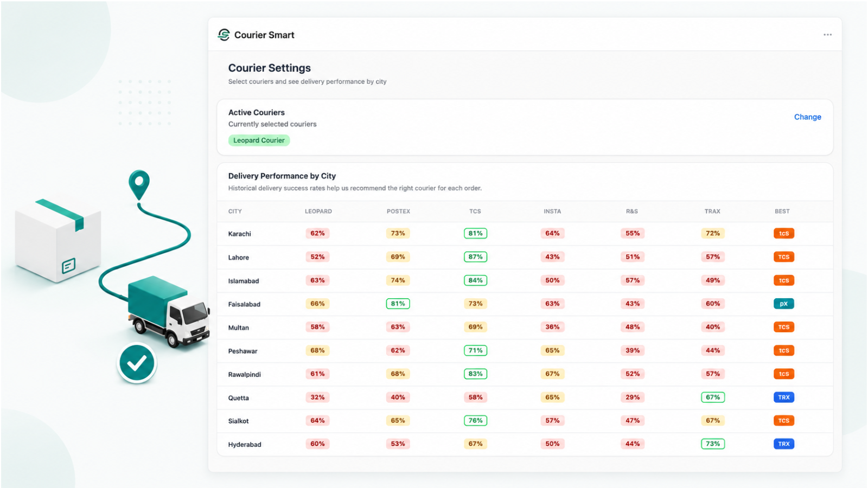The width and height of the screenshot is (868, 488).
Task: Click Faisalabad's Postex rate of 81%
Action: pos(398,304)
